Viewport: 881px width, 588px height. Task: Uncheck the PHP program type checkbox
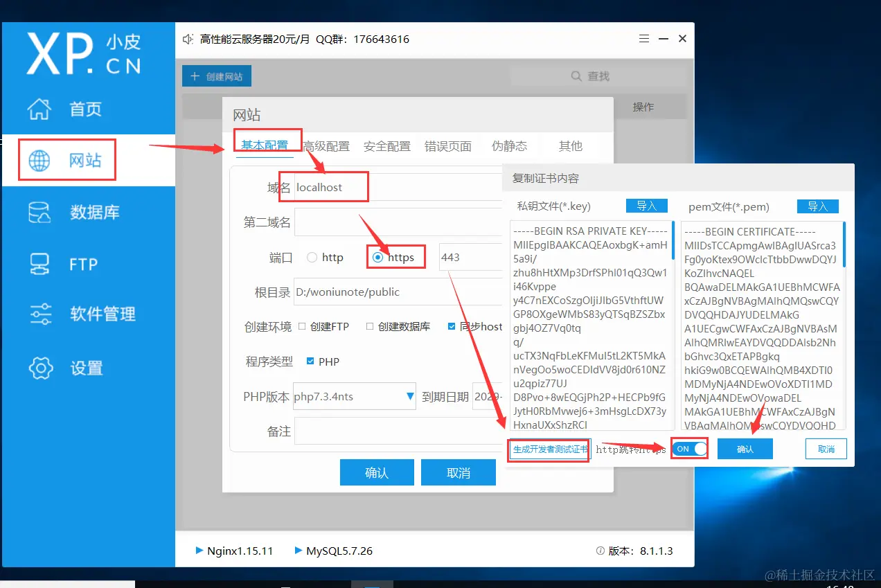point(310,362)
